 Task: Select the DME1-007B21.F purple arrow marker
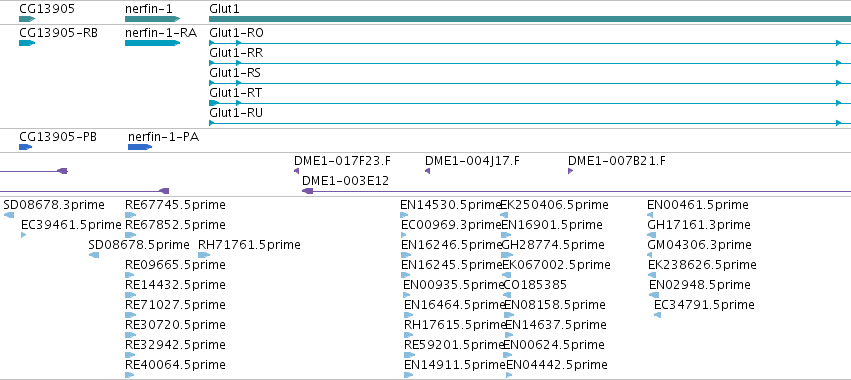[570, 171]
